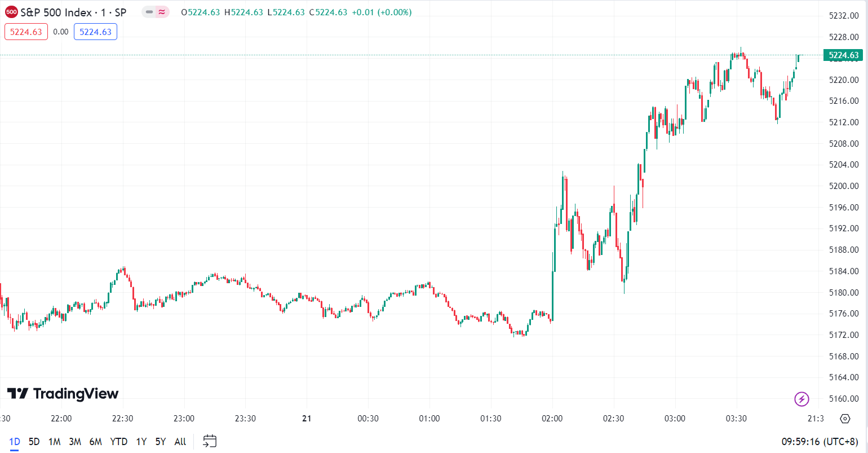Click the 5200.00 level on price scale
Viewport: 868px width, 453px height.
tap(844, 186)
